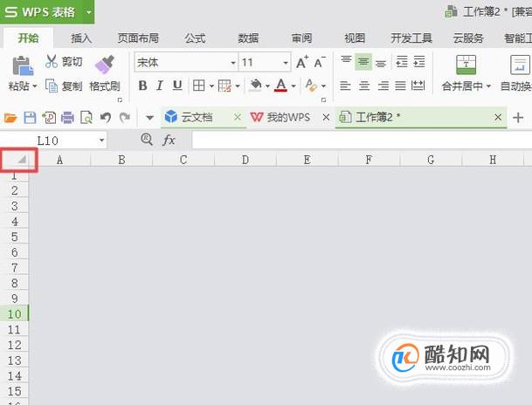Click the Merge and Center (合并居中) icon
Screen dimensions: 532x405
[x=466, y=65]
